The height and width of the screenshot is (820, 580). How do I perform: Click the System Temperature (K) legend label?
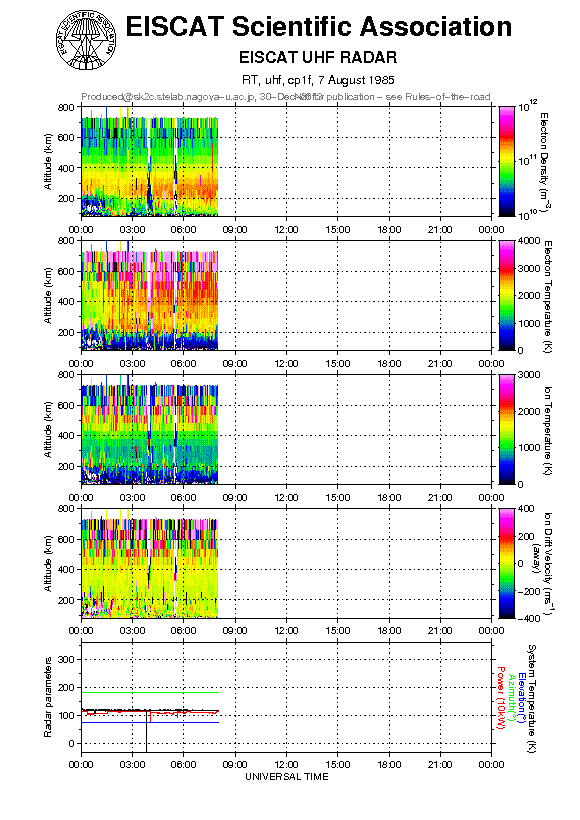pyautogui.click(x=532, y=698)
